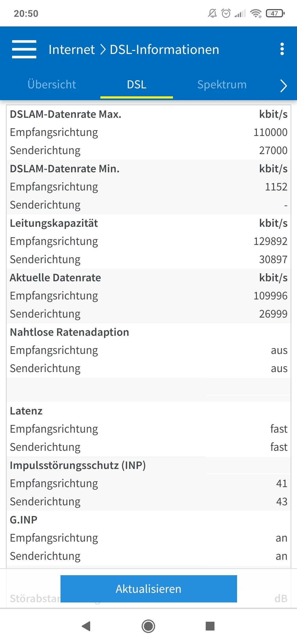
Task: Tap the battery indicator icon
Action: click(275, 13)
